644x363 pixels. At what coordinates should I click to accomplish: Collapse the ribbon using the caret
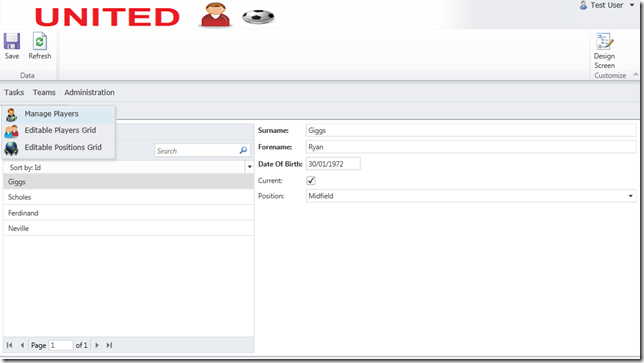[635, 75]
